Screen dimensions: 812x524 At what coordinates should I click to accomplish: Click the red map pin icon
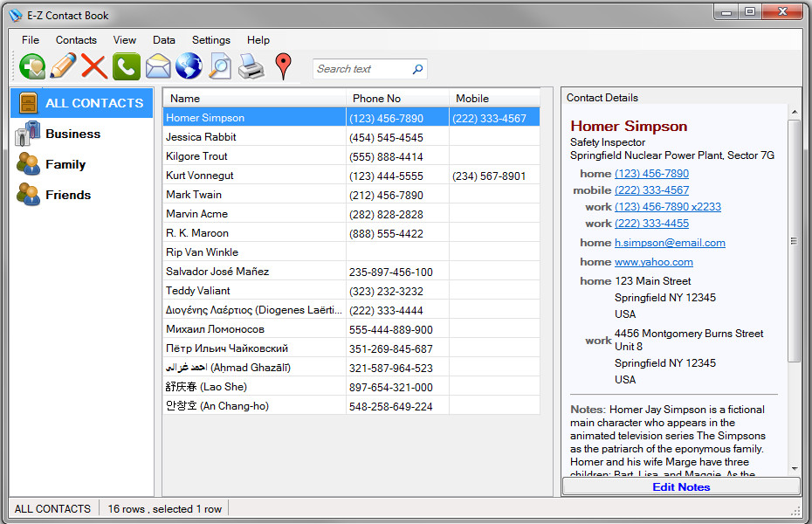tap(283, 66)
